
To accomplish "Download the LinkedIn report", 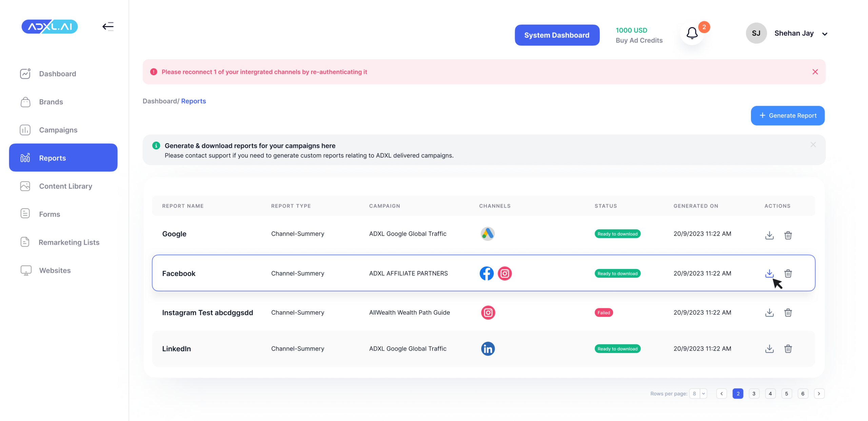I will click(x=769, y=349).
